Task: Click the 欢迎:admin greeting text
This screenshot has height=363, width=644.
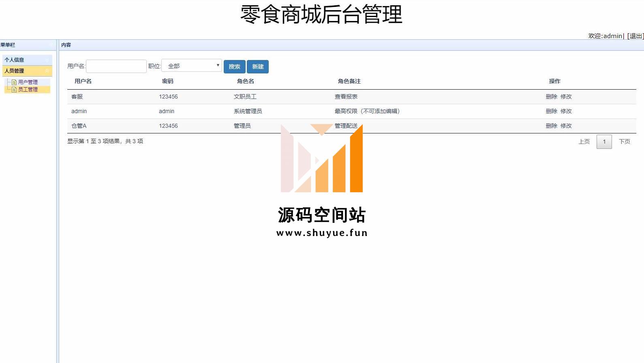Action: [605, 36]
